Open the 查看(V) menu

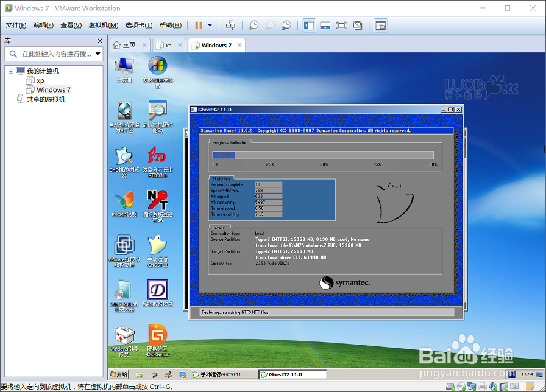[71, 25]
